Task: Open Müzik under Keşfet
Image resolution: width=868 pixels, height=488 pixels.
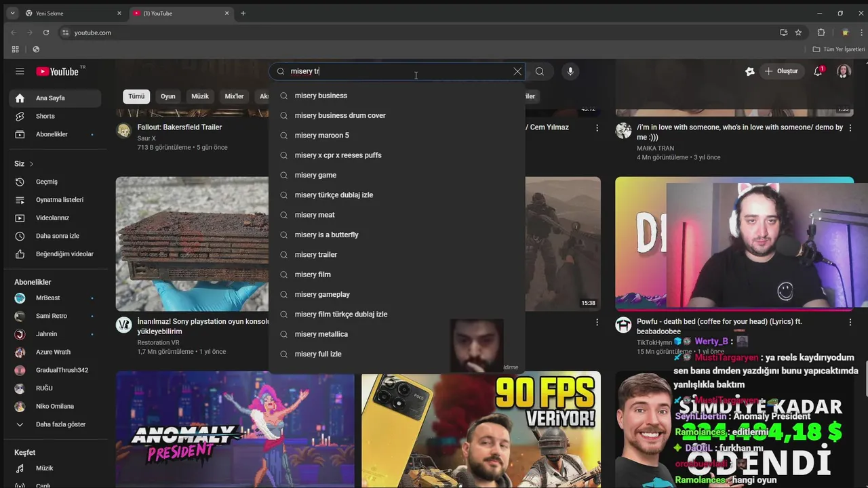Action: (x=55, y=468)
